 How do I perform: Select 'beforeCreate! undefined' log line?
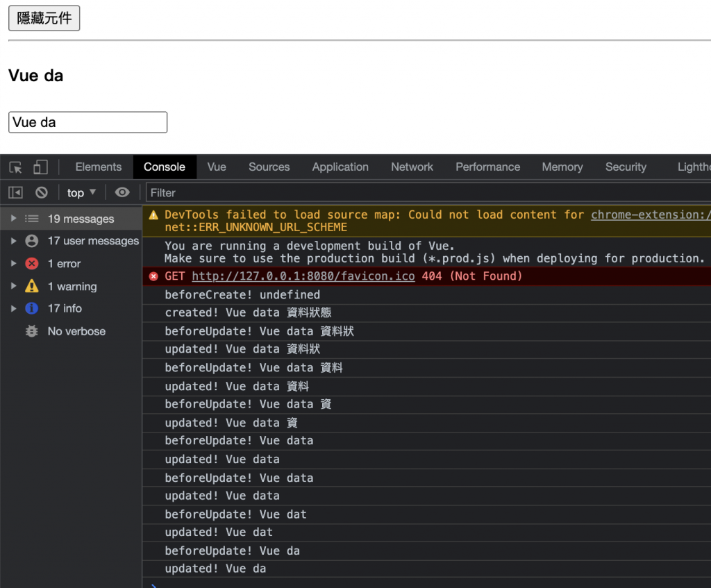(x=427, y=294)
